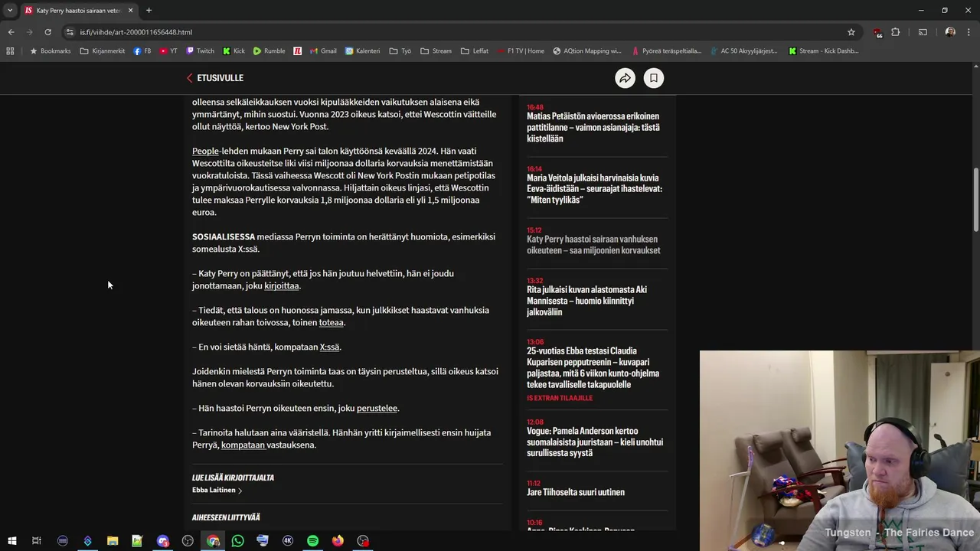Close the Katy Perry article tab

(x=130, y=11)
